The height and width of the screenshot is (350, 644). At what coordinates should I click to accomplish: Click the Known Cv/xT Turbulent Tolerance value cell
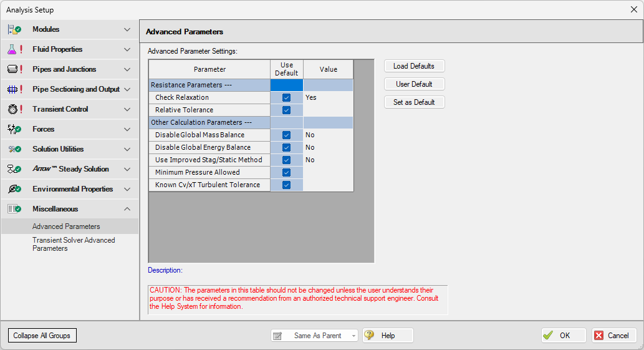coord(328,185)
